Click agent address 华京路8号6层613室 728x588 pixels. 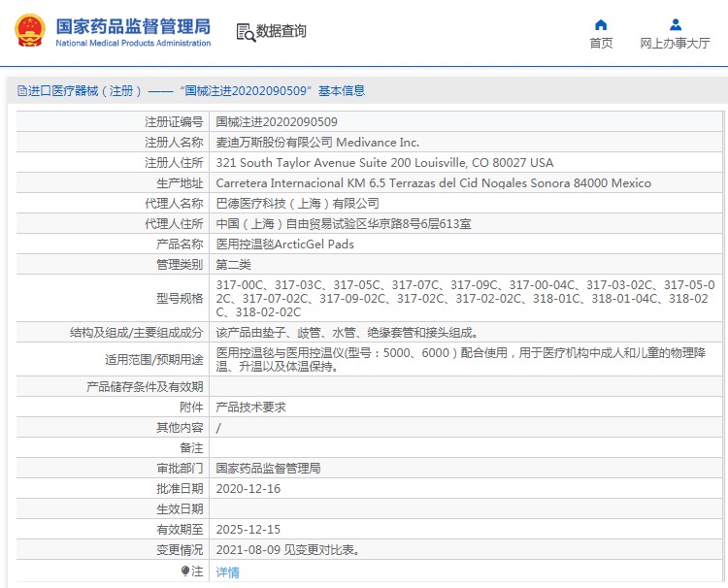click(x=344, y=224)
